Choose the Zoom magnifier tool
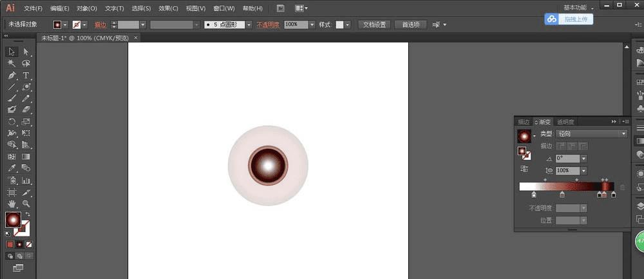Image resolution: width=644 pixels, height=279 pixels. coord(26,204)
